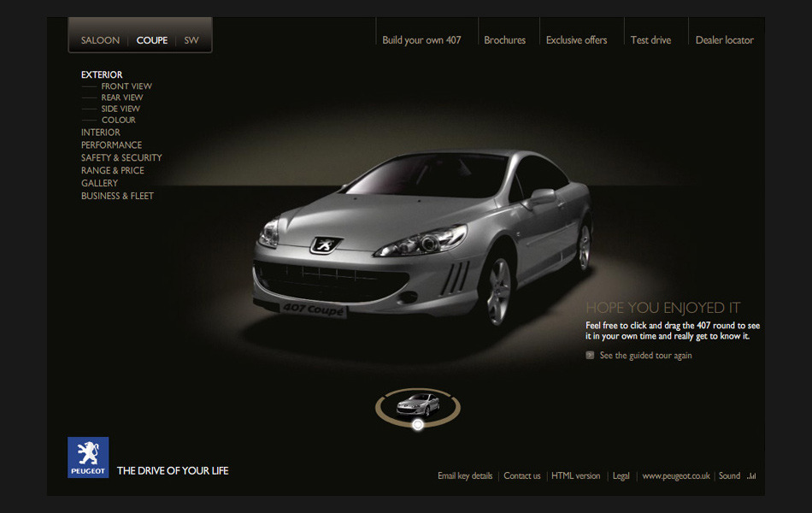Toggle the Sound bars icon

point(752,475)
